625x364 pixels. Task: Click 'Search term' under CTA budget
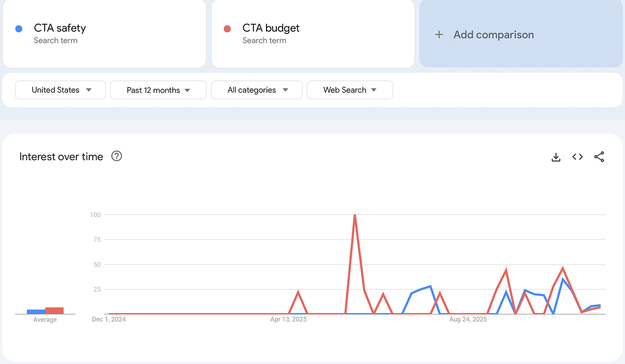[x=264, y=41]
